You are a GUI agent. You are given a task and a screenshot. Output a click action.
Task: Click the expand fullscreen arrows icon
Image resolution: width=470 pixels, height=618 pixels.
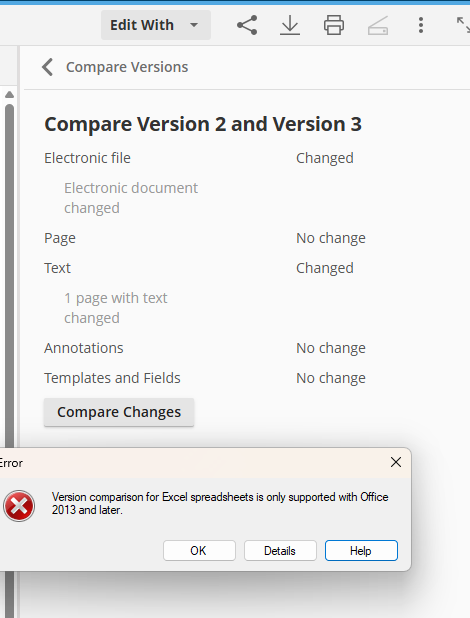pos(463,25)
